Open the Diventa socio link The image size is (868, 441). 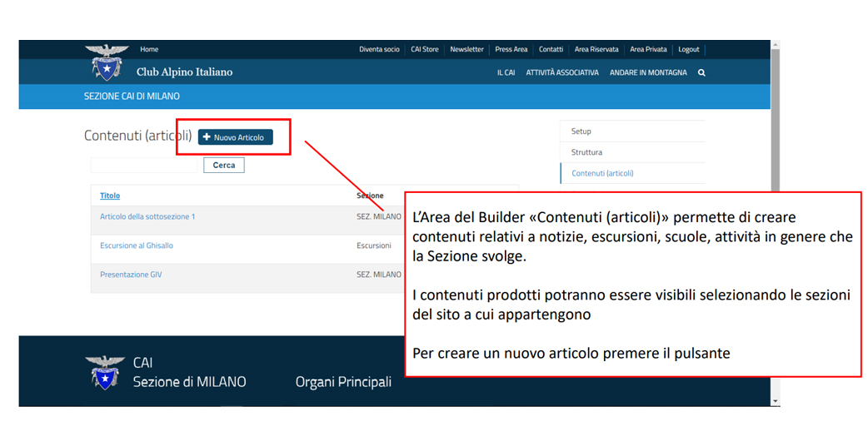379,49
